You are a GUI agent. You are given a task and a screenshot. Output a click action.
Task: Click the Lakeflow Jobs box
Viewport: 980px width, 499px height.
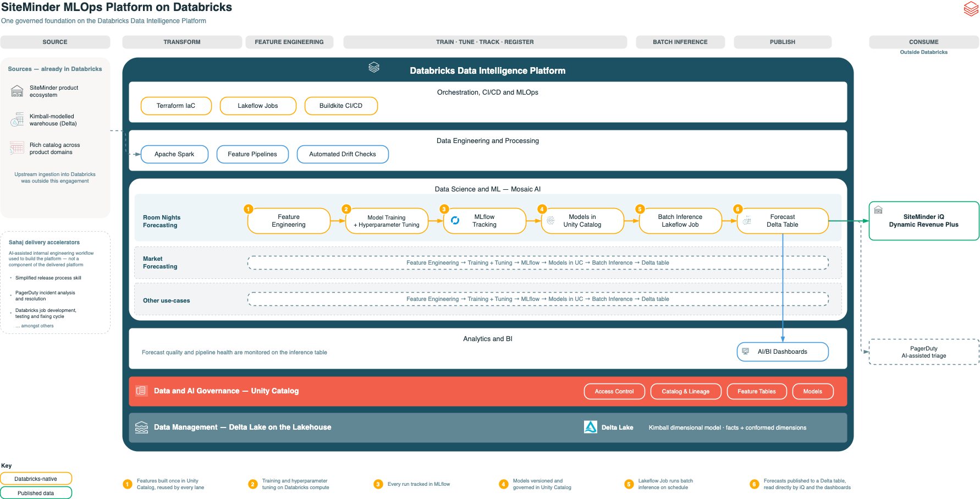[x=258, y=106]
